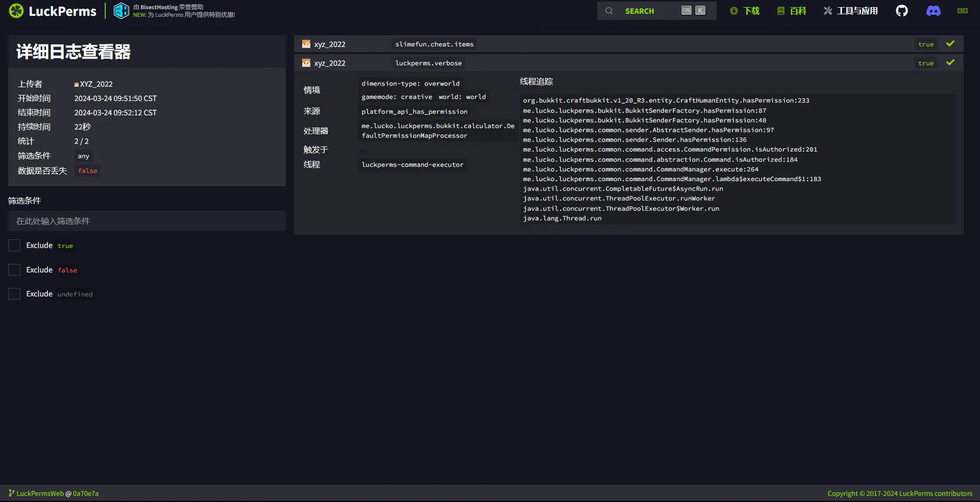Focus the 在此处输入筛选条件 filter input field

(147, 221)
